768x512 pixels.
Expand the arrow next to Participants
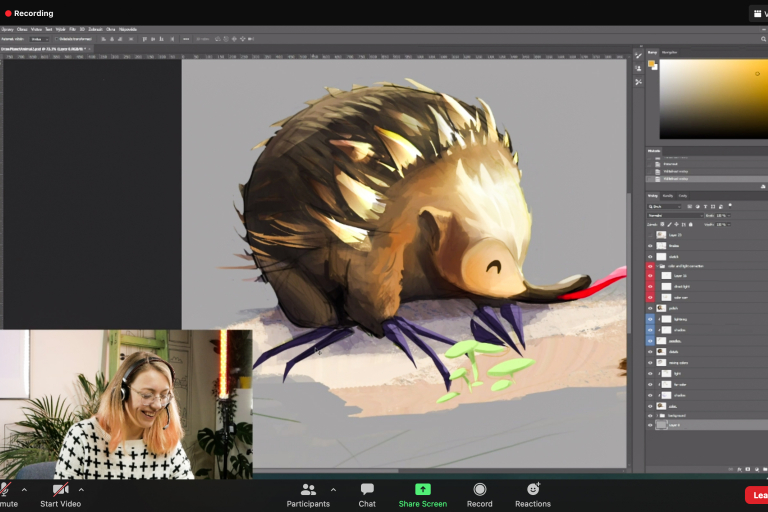(333, 490)
